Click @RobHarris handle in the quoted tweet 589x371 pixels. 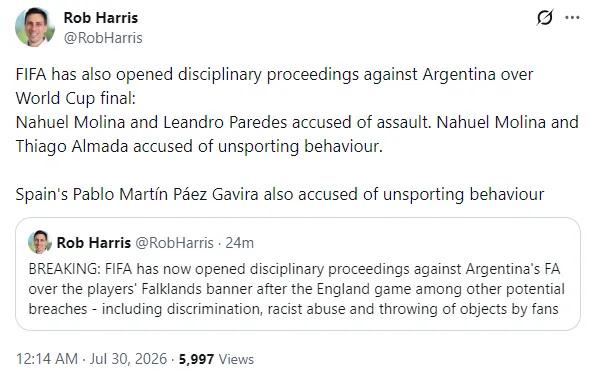174,243
